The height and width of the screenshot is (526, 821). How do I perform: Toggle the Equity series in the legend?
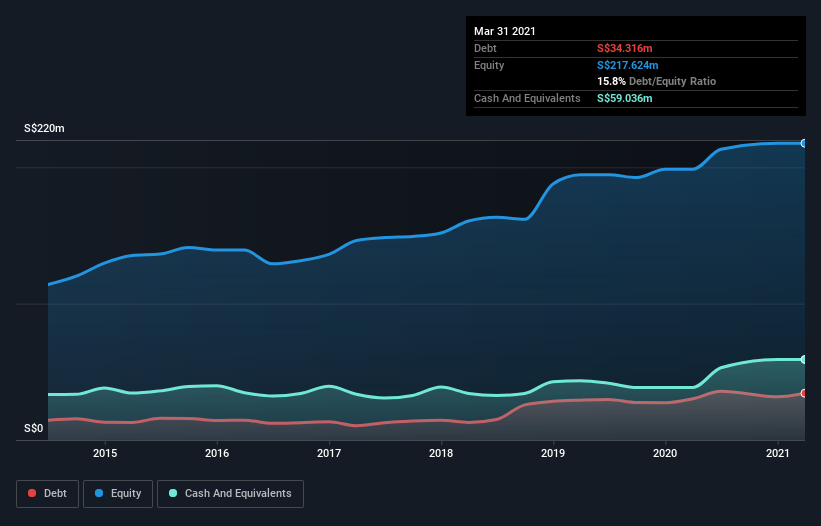117,493
